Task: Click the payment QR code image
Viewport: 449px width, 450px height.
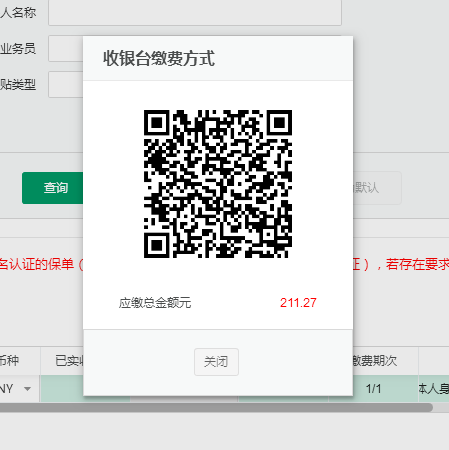Action: tap(218, 184)
